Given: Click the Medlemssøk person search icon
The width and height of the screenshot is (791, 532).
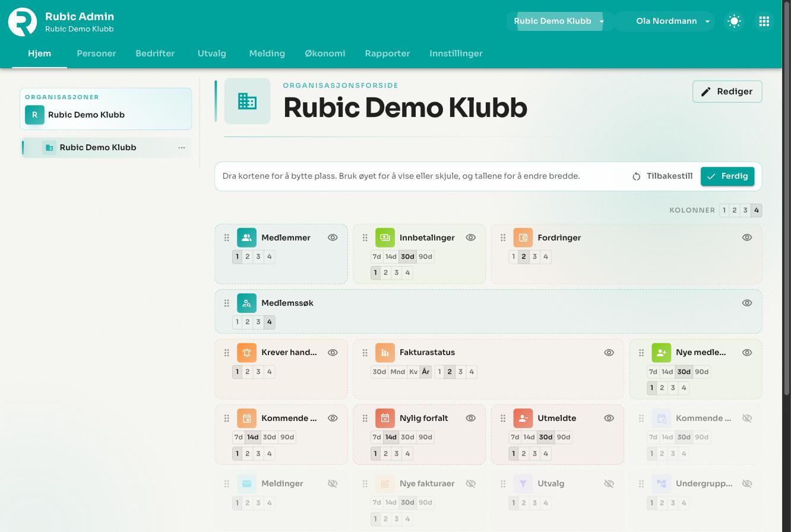Looking at the screenshot, I should pyautogui.click(x=246, y=303).
